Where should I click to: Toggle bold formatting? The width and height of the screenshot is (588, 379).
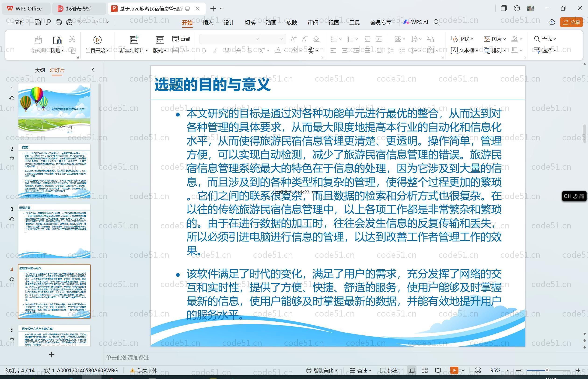pos(204,50)
